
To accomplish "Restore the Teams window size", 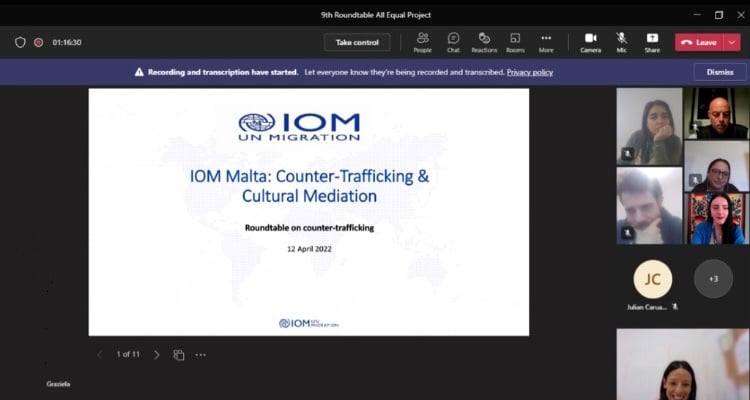I will [719, 15].
